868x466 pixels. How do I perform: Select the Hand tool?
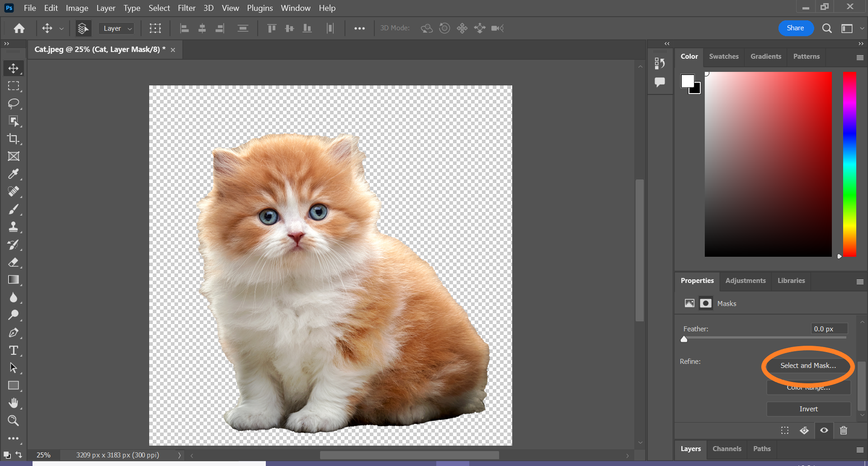tap(14, 403)
